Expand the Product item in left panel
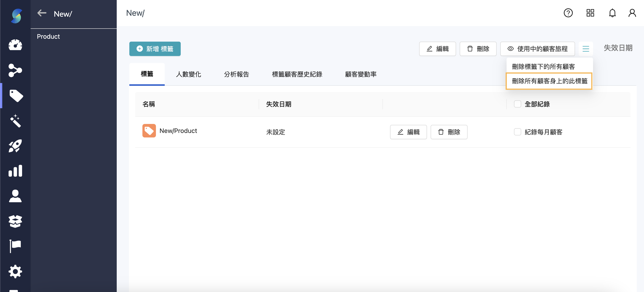The width and height of the screenshot is (644, 292). click(48, 36)
